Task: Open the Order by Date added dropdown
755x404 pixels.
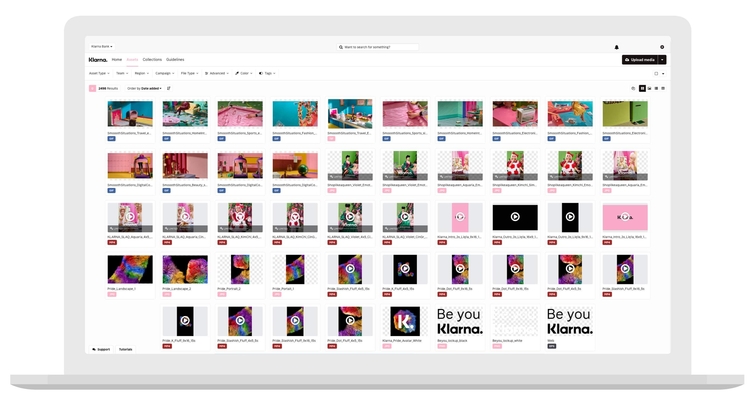Action: (144, 89)
